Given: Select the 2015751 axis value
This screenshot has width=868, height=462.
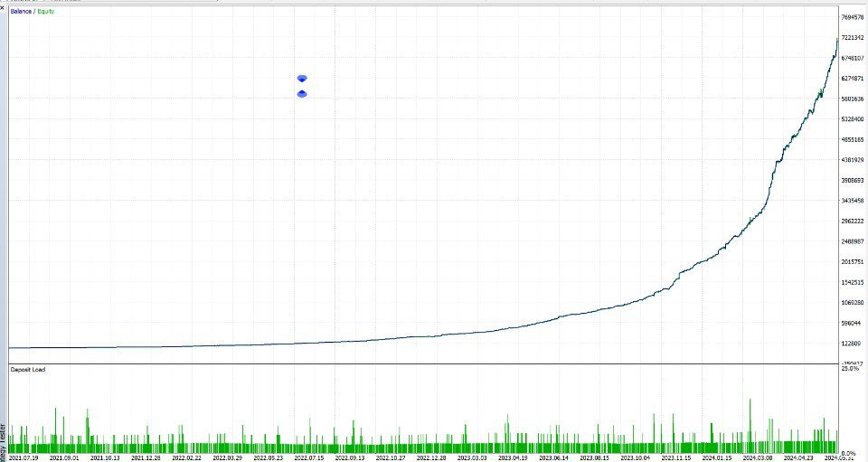Looking at the screenshot, I should tap(853, 262).
